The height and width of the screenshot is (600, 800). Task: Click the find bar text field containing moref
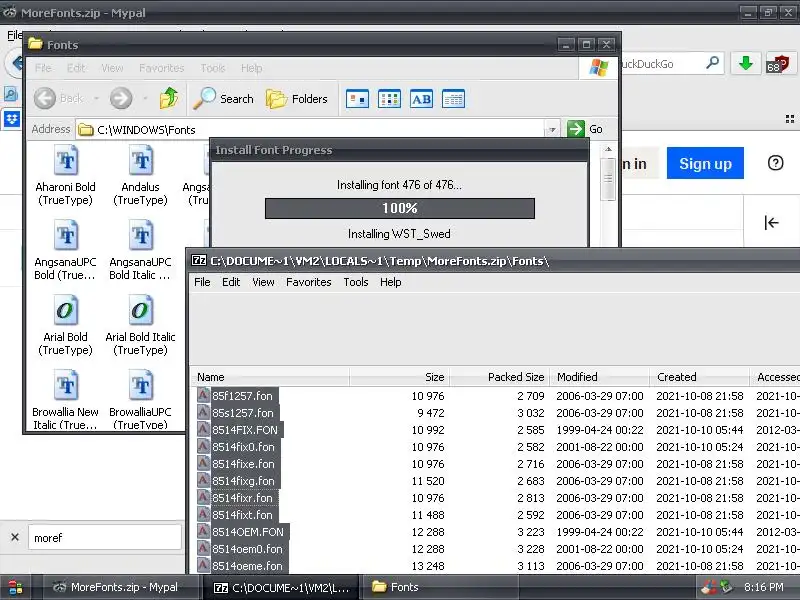tap(105, 537)
